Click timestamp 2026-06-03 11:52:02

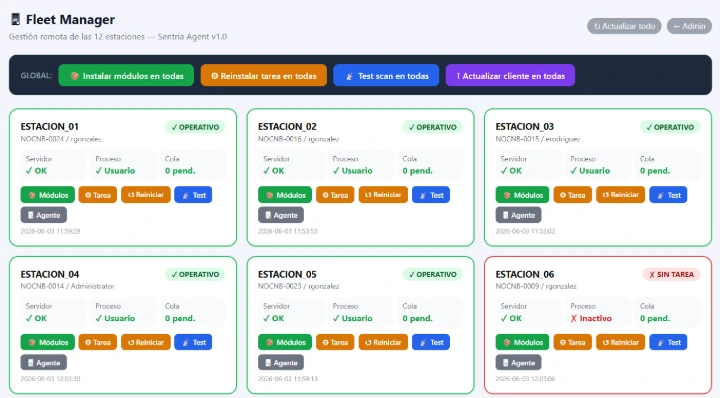525,231
